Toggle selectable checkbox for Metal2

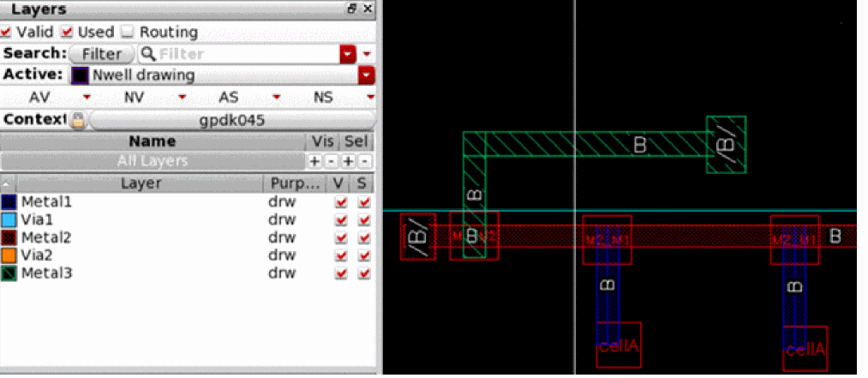[363, 238]
